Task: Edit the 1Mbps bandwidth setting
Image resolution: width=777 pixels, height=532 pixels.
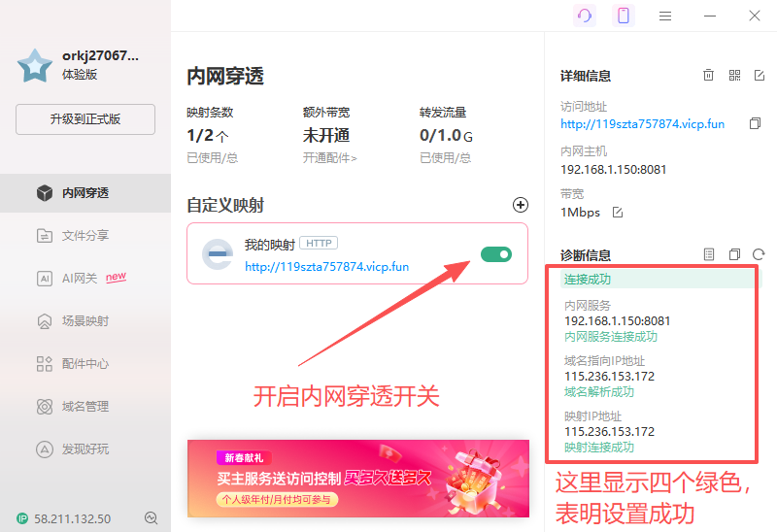Action: tap(617, 213)
